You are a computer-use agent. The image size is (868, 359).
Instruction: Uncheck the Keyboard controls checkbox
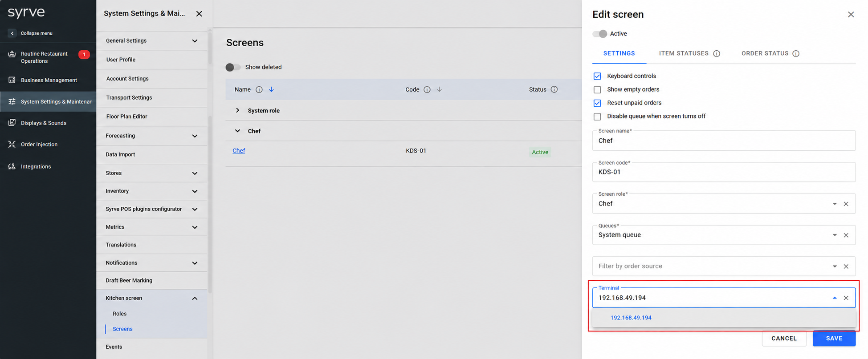click(x=597, y=76)
